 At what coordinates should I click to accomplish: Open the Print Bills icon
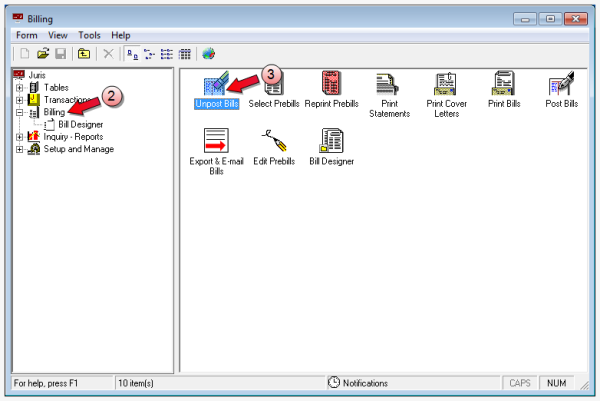[503, 83]
